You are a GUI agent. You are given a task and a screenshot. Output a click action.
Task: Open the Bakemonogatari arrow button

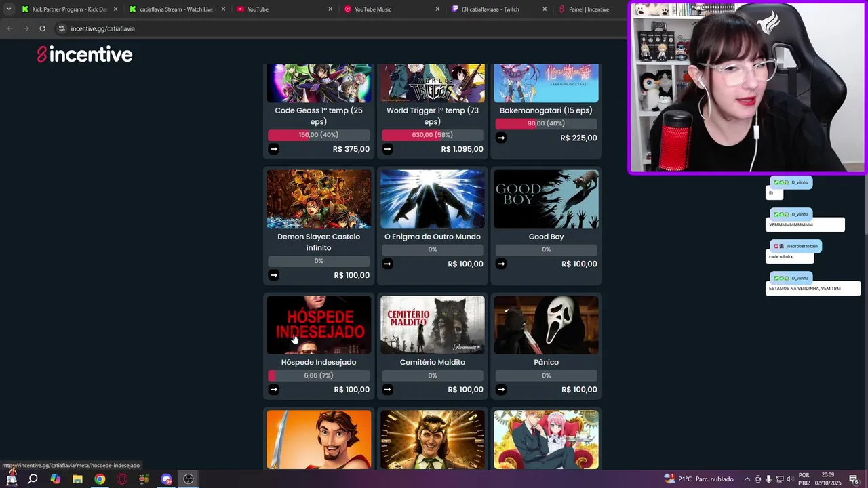click(x=501, y=138)
